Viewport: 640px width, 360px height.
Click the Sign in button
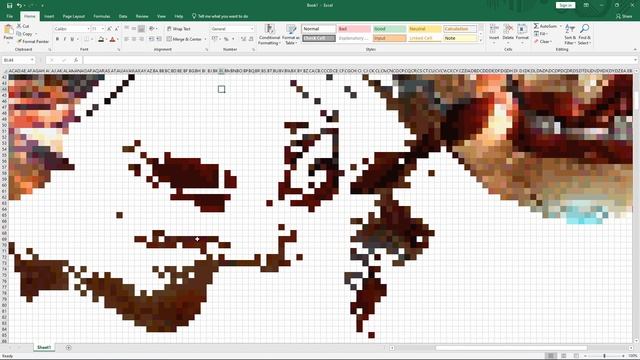(x=565, y=5)
